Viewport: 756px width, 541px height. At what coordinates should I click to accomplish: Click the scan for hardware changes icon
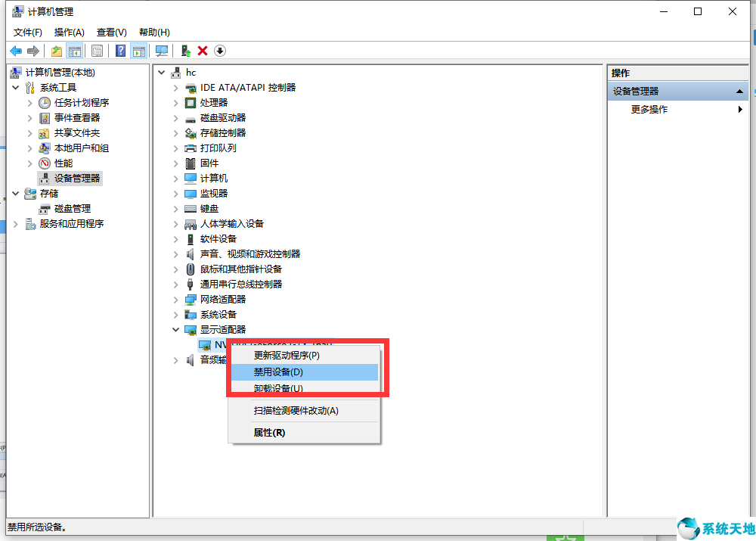click(x=162, y=51)
